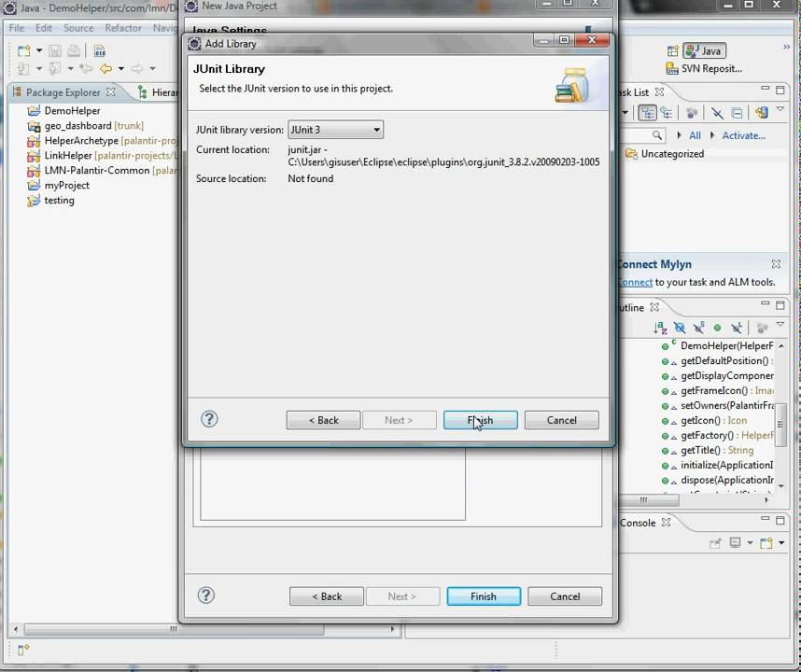This screenshot has height=672, width=801.
Task: Click the Package Explorer horizontal scrollbar
Action: click(174, 629)
